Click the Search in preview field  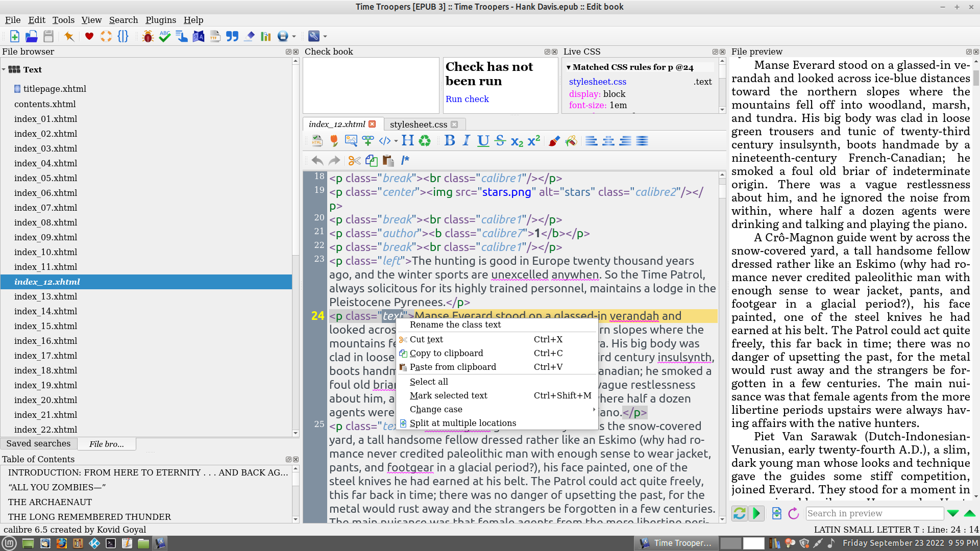[x=874, y=513]
